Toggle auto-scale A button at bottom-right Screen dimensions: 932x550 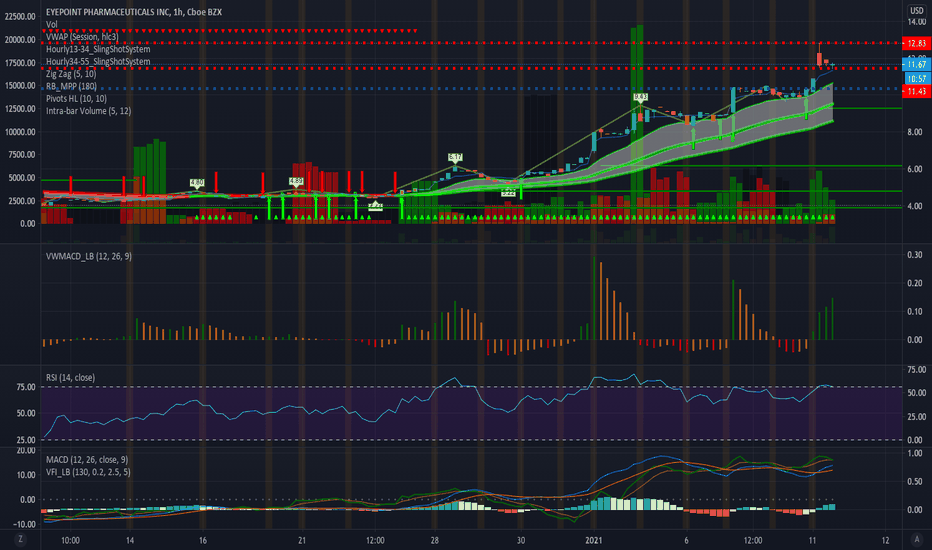point(917,539)
